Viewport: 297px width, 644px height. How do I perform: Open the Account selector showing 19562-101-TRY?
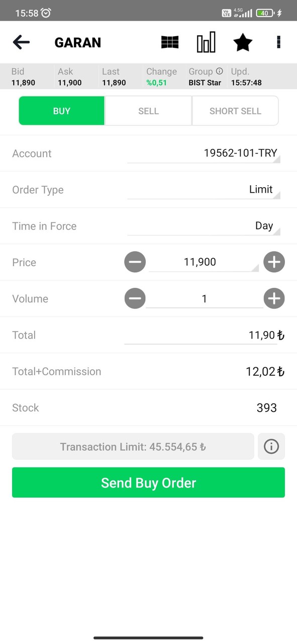(x=240, y=153)
